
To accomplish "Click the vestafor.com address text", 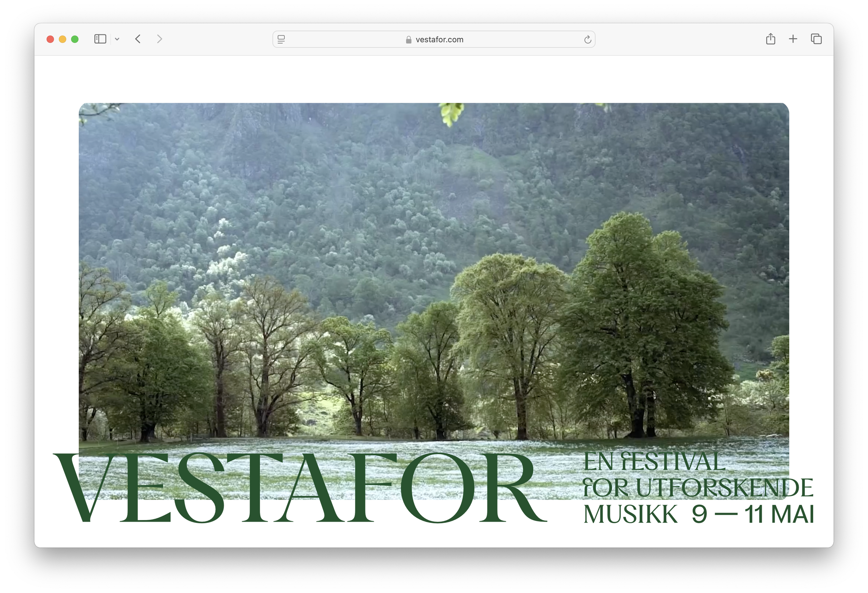I will (x=439, y=40).
